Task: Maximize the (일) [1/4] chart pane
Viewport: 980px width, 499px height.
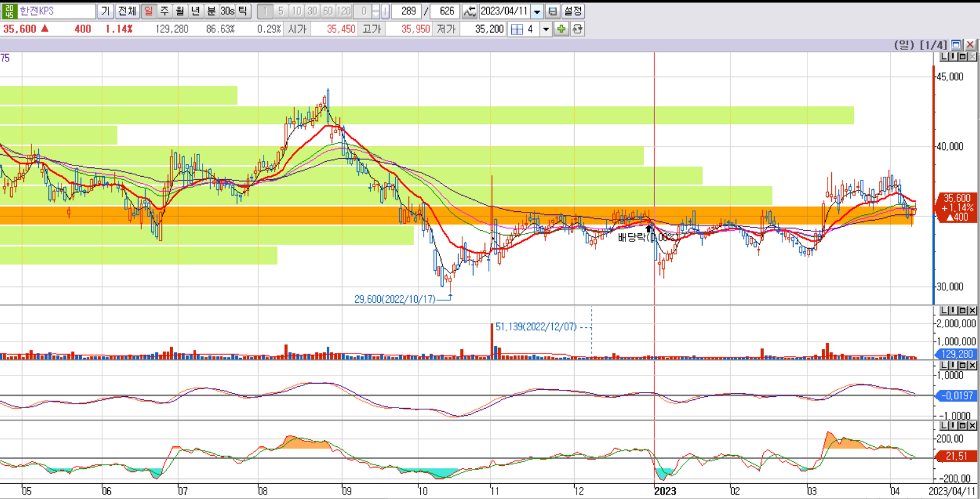Action: (956, 45)
